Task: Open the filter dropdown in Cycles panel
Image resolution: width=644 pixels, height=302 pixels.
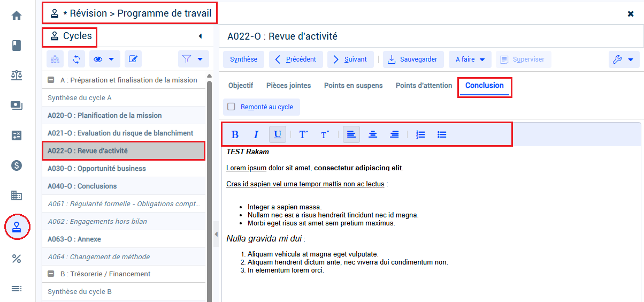Action: click(193, 59)
